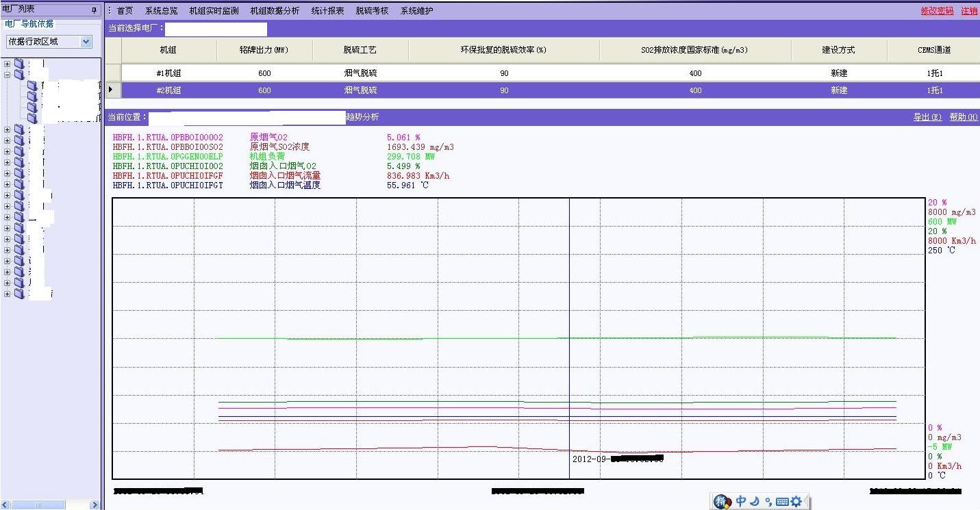
Task: Collapse the expanded folder node in plant tree
Action: [8, 75]
